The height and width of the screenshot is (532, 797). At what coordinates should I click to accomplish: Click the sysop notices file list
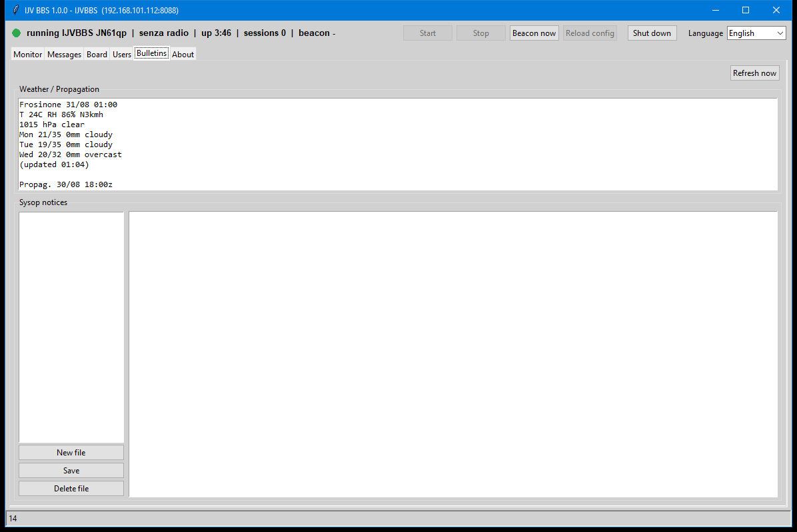pyautogui.click(x=71, y=328)
